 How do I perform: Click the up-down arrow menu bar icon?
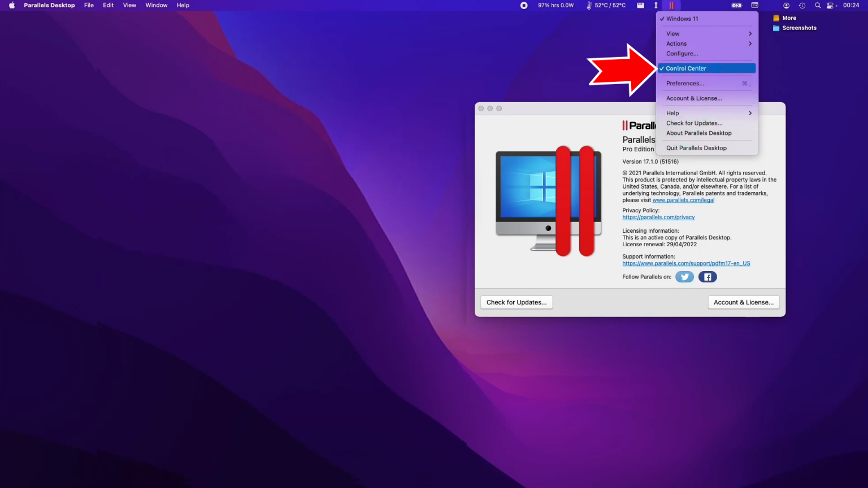pos(656,5)
